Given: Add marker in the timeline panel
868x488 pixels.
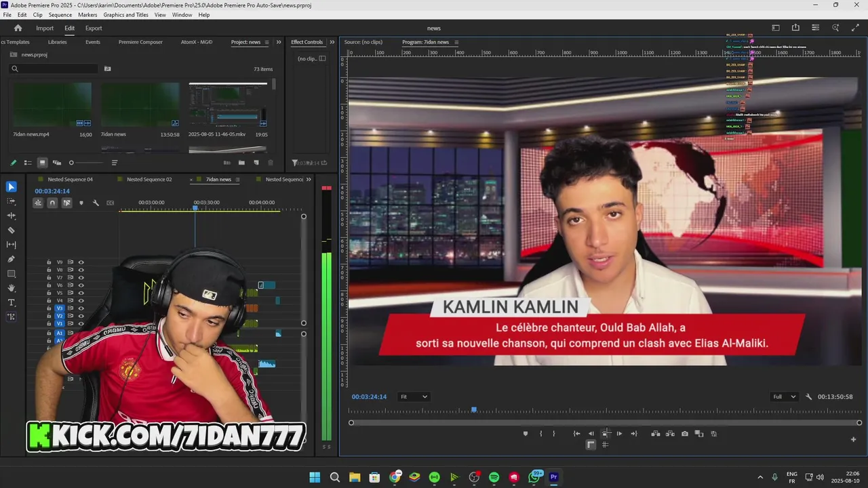Looking at the screenshot, I should click(x=81, y=203).
